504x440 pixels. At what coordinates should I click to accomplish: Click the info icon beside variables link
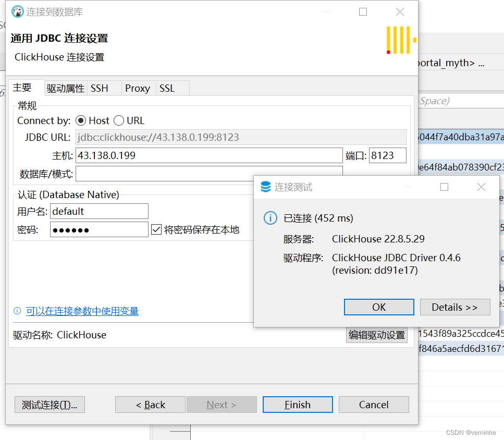pos(17,311)
